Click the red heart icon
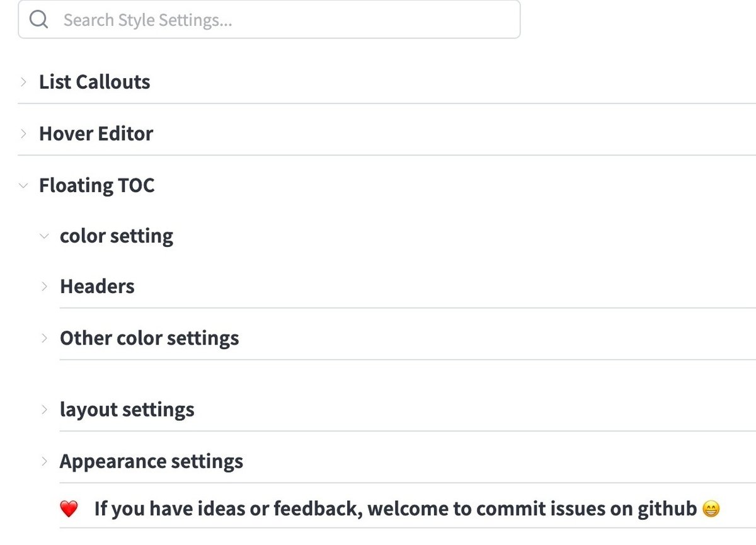The height and width of the screenshot is (545, 756). (69, 508)
